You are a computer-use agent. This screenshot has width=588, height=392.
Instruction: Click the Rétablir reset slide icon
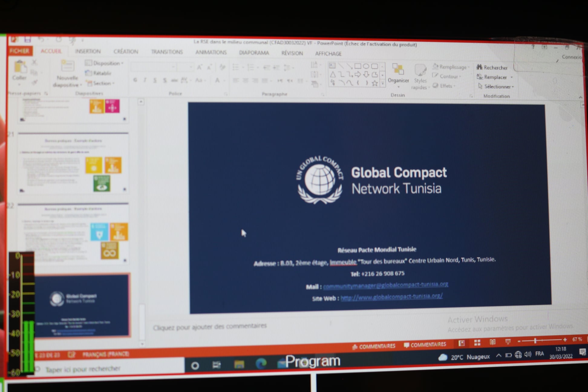tap(88, 73)
